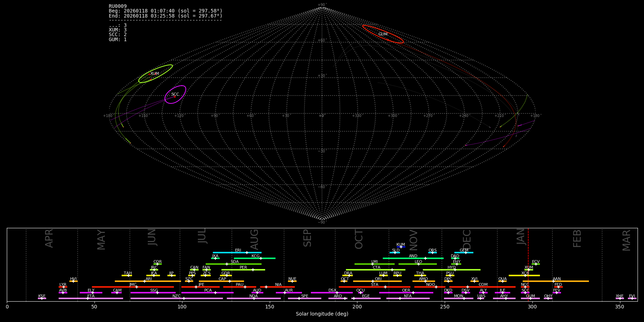Click the Solar longitude axis title
644x322 pixels.
(x=322, y=314)
